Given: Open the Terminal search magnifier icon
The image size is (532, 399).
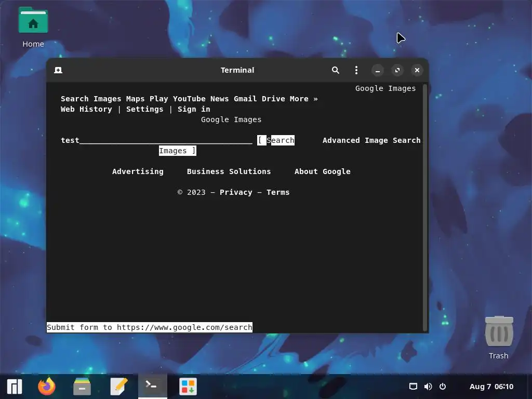Looking at the screenshot, I should pyautogui.click(x=336, y=70).
